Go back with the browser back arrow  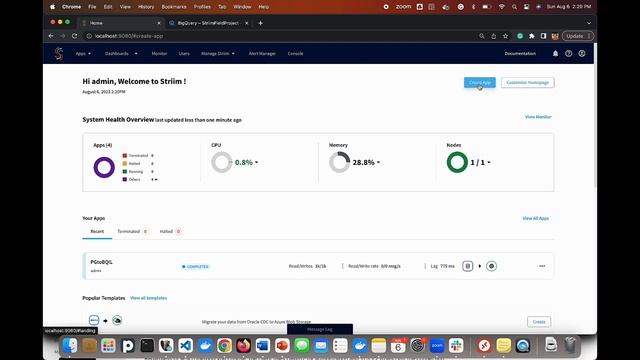point(51,36)
